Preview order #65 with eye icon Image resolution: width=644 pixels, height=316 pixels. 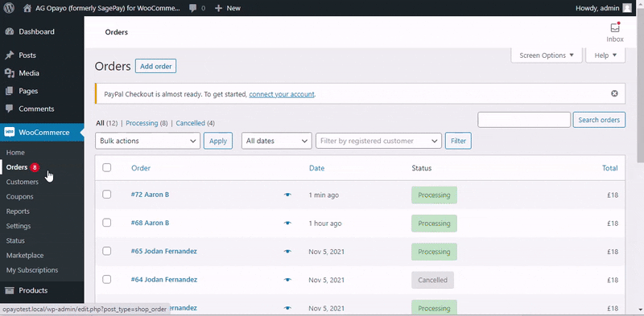(x=287, y=252)
